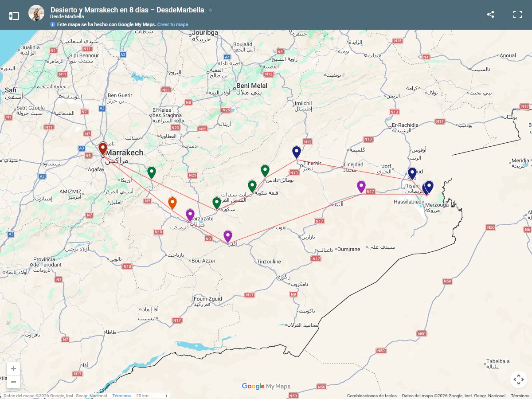The width and height of the screenshot is (532, 399).
Task: Select the purple marker at Ouarzazate
Action: point(190,215)
